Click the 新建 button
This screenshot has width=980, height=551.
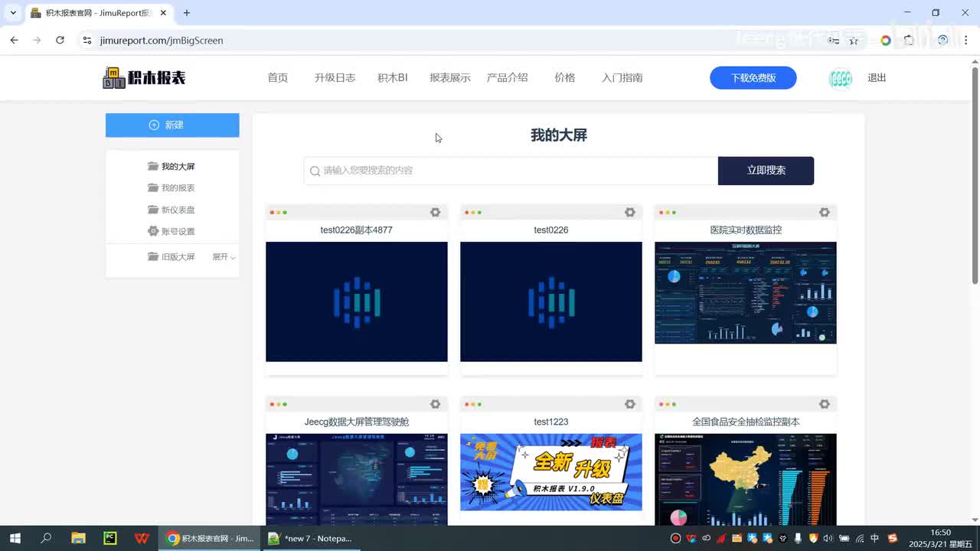(x=172, y=126)
